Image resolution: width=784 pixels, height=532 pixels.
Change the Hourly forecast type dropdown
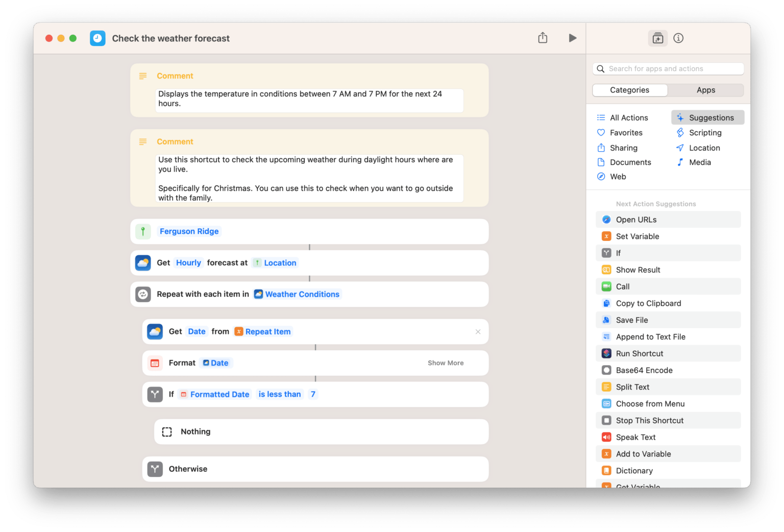tap(188, 263)
